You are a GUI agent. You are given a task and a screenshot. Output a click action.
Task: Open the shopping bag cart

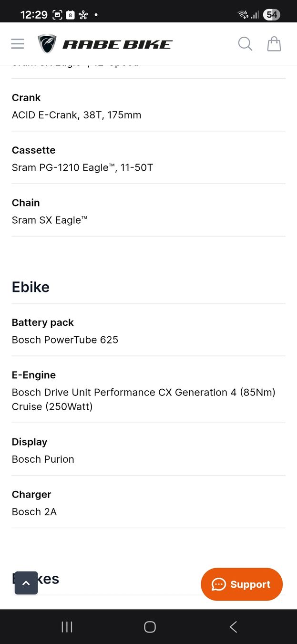click(x=274, y=44)
